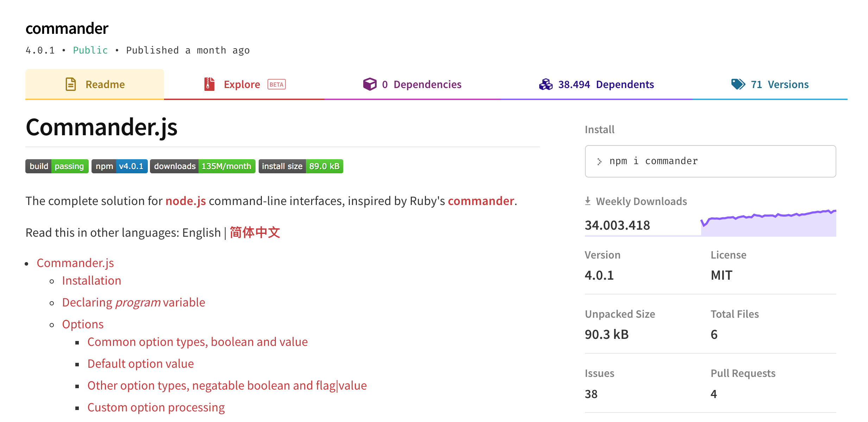868x422 pixels.
Task: Click the Explore zip file icon
Action: [x=209, y=84]
